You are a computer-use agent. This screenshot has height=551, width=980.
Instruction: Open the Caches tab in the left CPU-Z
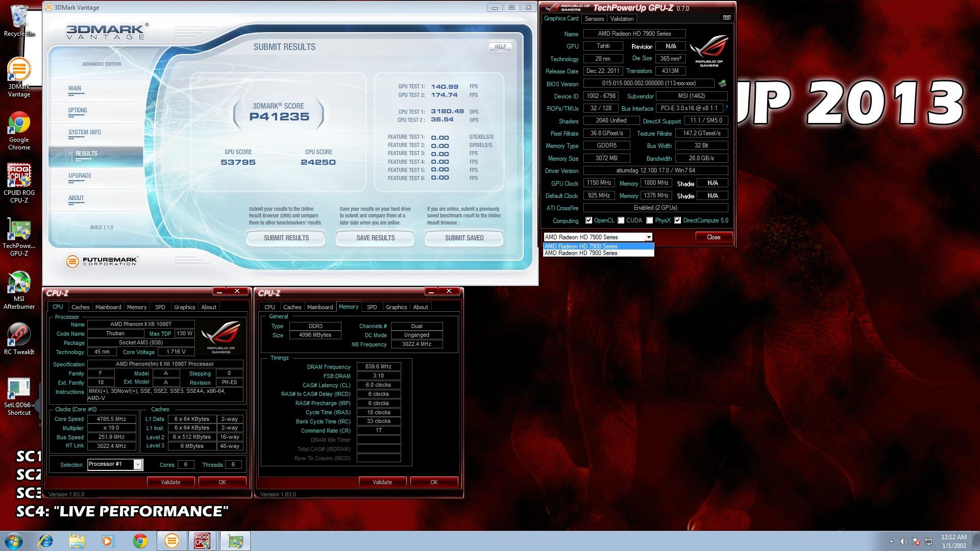click(80, 307)
